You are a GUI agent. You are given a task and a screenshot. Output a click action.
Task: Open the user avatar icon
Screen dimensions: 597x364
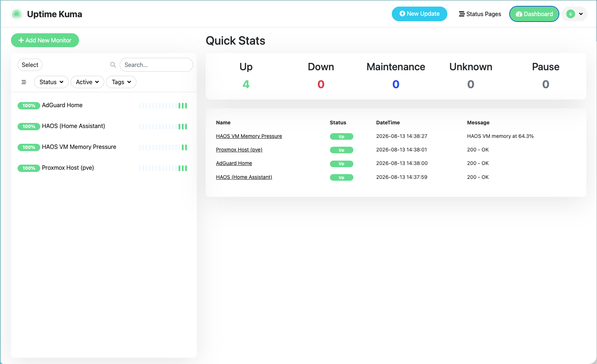coord(571,14)
